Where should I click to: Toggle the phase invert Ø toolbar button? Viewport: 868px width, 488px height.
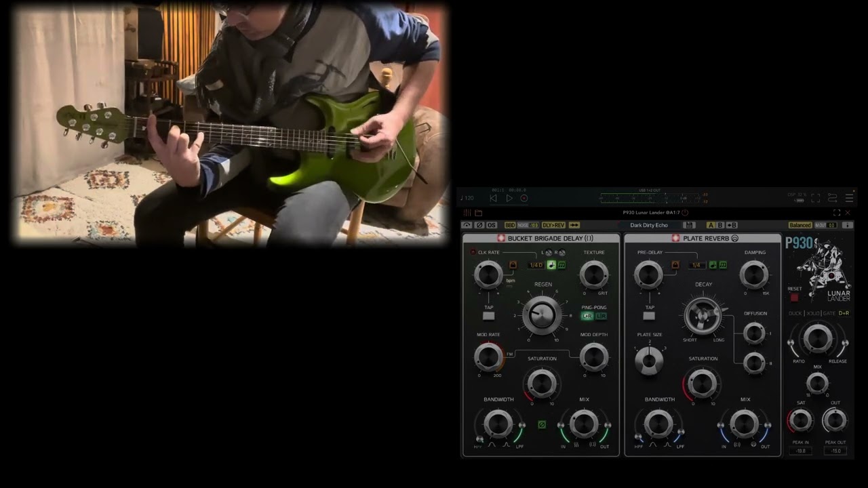tap(479, 225)
